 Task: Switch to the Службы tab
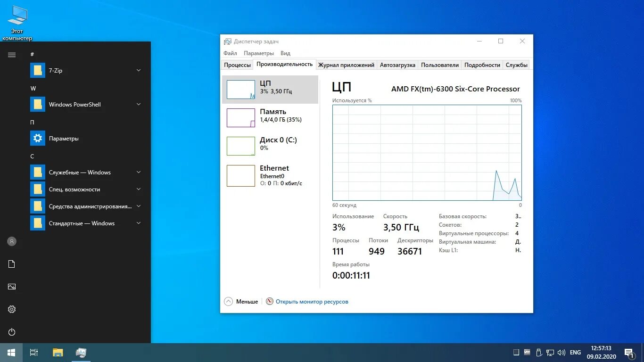pyautogui.click(x=517, y=65)
